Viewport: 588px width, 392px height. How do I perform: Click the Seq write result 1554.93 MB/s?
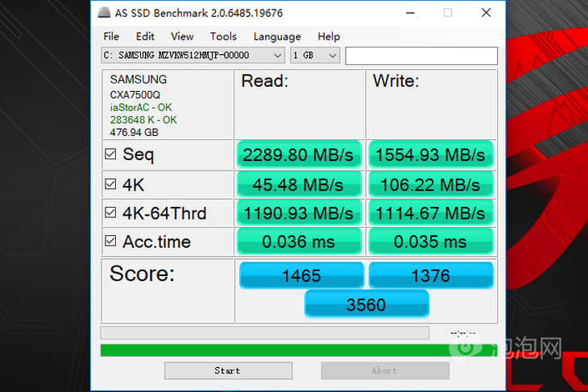click(x=431, y=155)
